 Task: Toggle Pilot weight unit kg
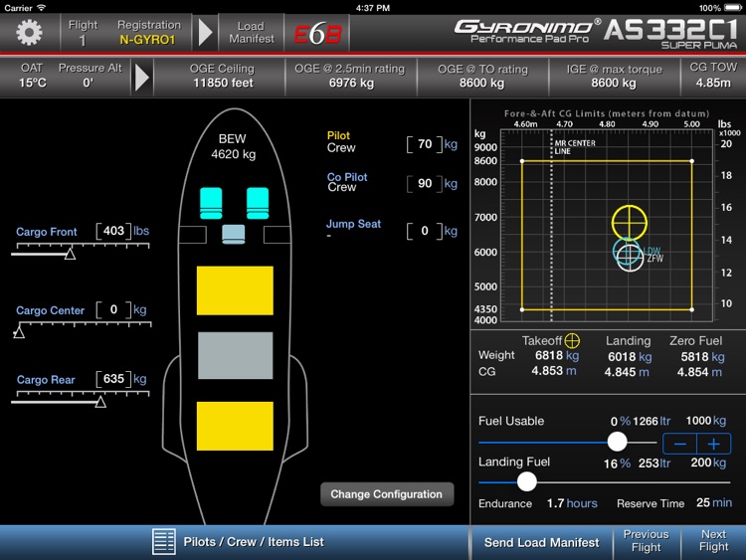tap(451, 144)
